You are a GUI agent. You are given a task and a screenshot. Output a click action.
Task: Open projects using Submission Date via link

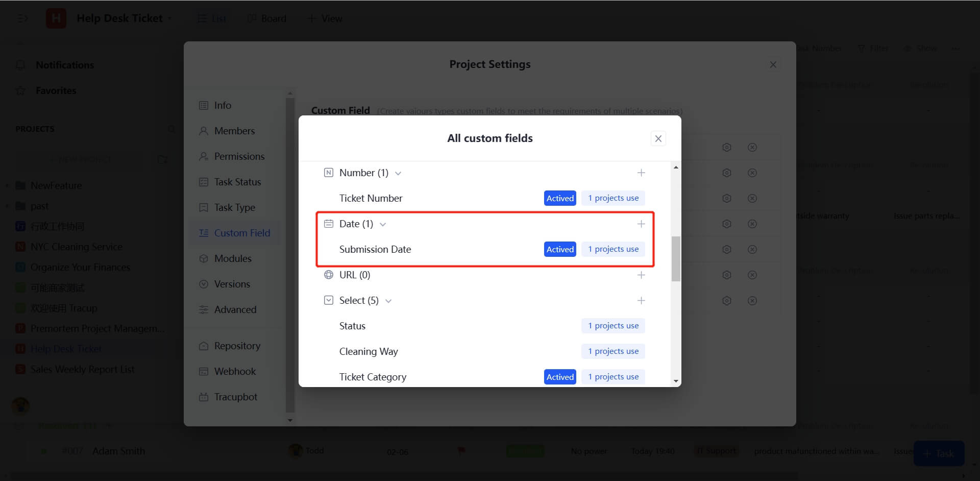(612, 249)
